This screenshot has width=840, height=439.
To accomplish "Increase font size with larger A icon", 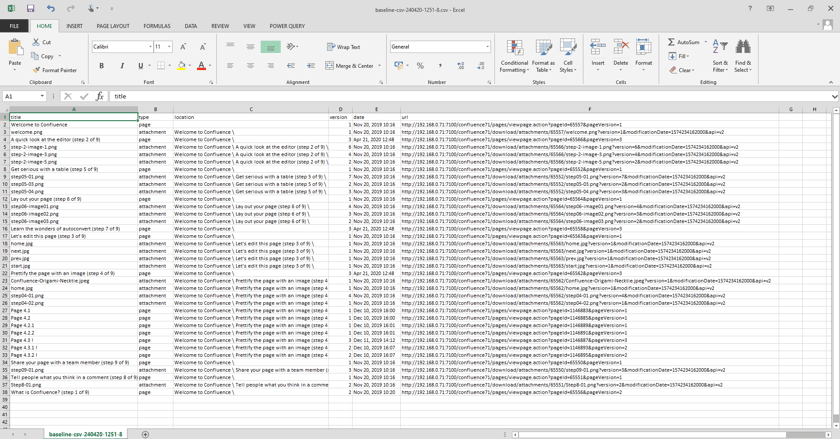I will [x=183, y=47].
